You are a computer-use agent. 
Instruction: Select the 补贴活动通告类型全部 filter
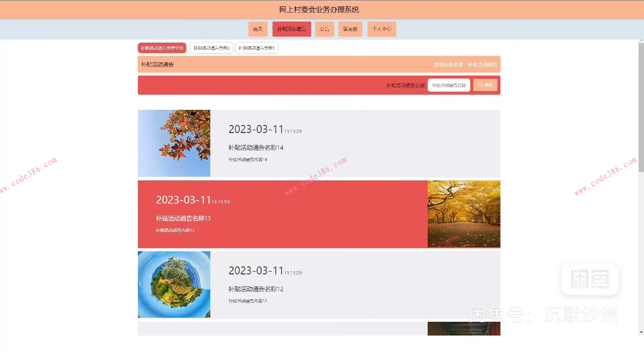tap(162, 48)
